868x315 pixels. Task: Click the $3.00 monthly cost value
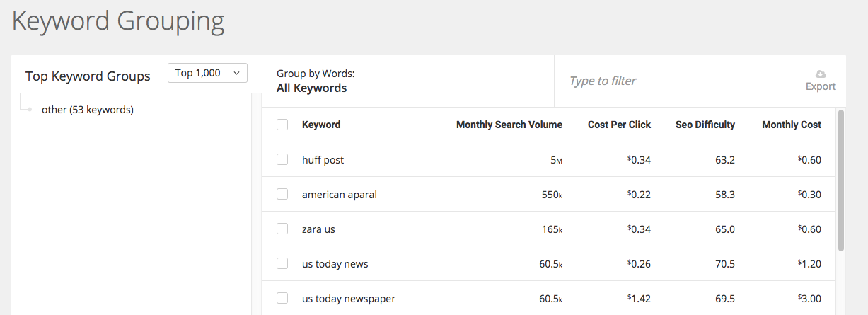point(810,299)
